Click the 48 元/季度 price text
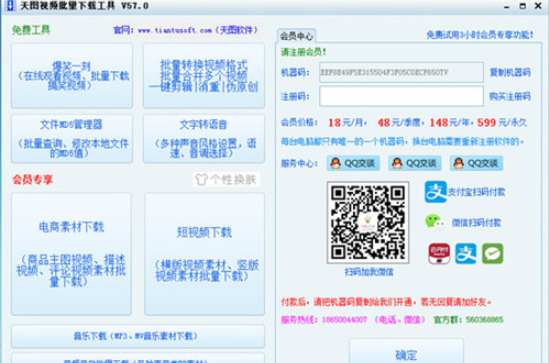The image size is (549, 363). point(398,123)
